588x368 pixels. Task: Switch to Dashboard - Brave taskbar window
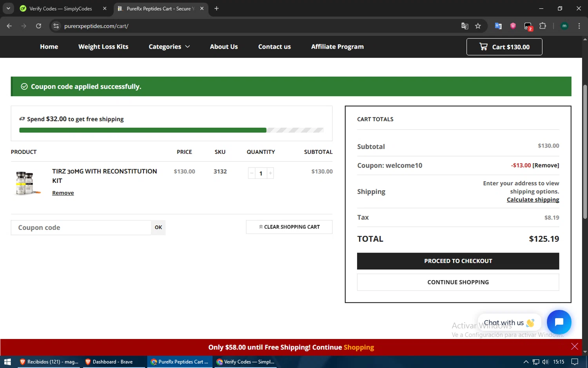coord(114,362)
